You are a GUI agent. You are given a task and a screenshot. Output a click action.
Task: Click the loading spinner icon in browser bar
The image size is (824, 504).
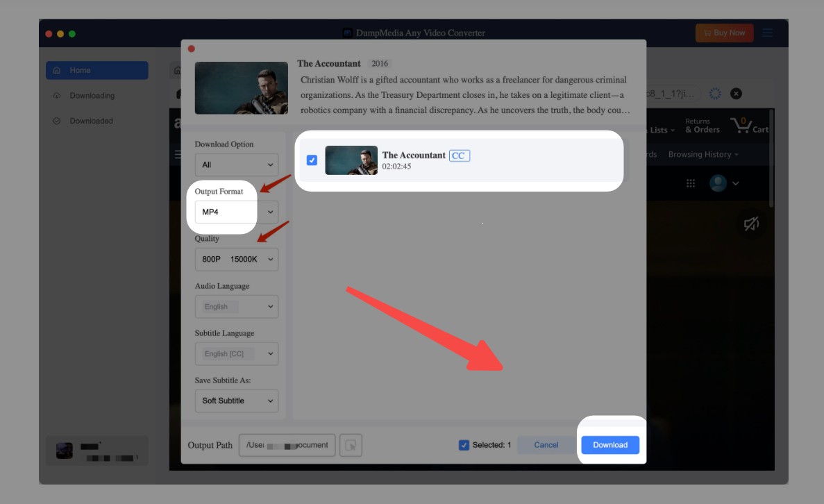coord(715,94)
